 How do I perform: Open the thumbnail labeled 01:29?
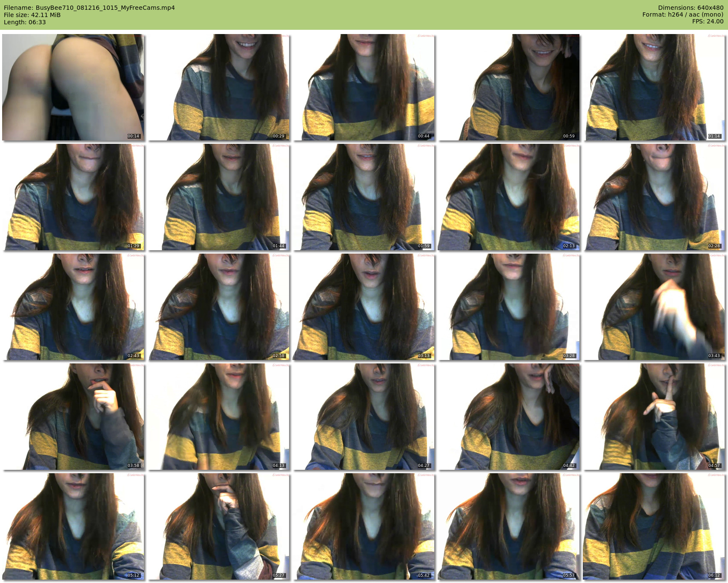73,197
